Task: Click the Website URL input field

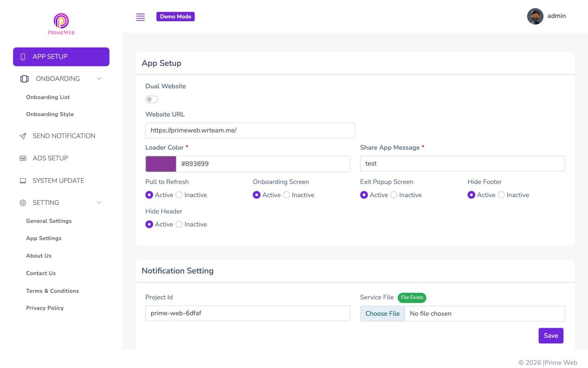Action: [x=250, y=130]
